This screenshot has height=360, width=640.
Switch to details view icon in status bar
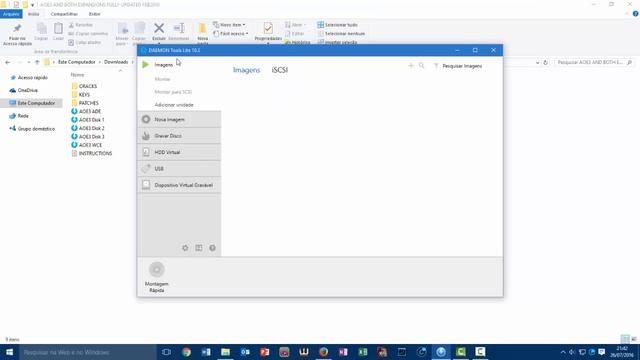pos(625,339)
